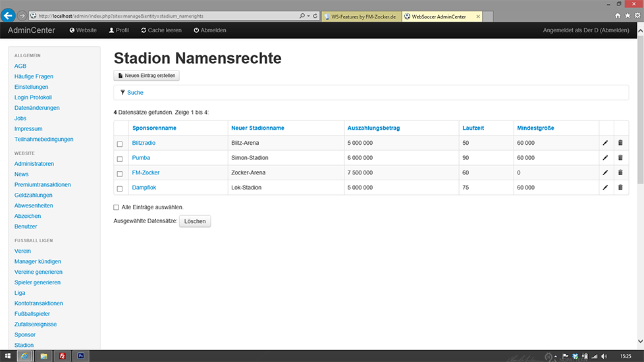Click the browser back arrow button
The image size is (644, 362).
(x=9, y=15)
